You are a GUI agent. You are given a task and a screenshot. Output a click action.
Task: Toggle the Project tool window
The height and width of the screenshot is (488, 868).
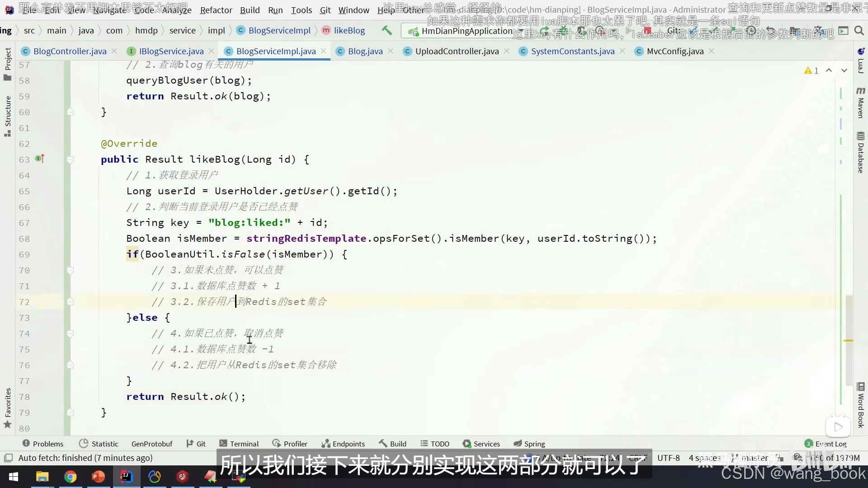tap(7, 64)
